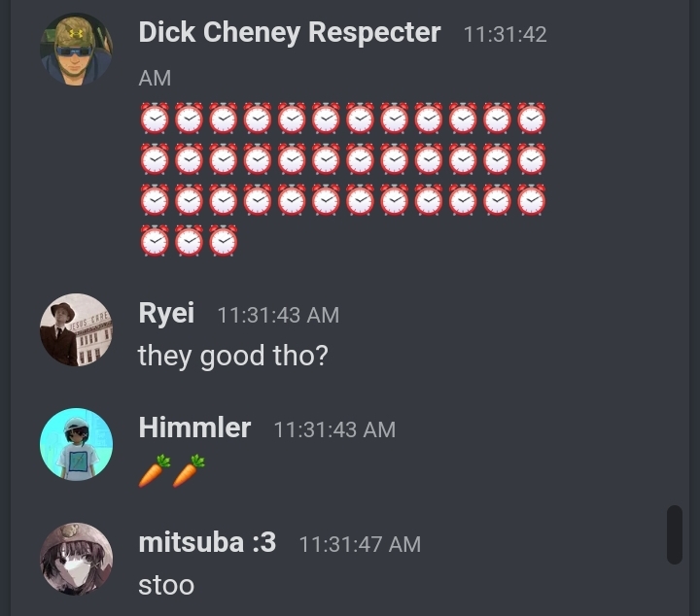Click the Dick Cheney Respecter username

(290, 33)
